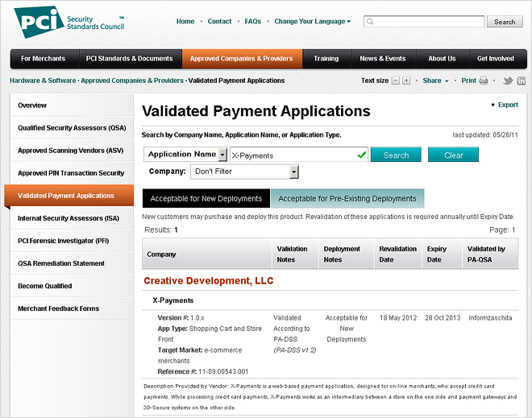This screenshot has height=418, width=532.
Task: Click the (PA-DSS v1.2) validation note
Action: pos(295,350)
